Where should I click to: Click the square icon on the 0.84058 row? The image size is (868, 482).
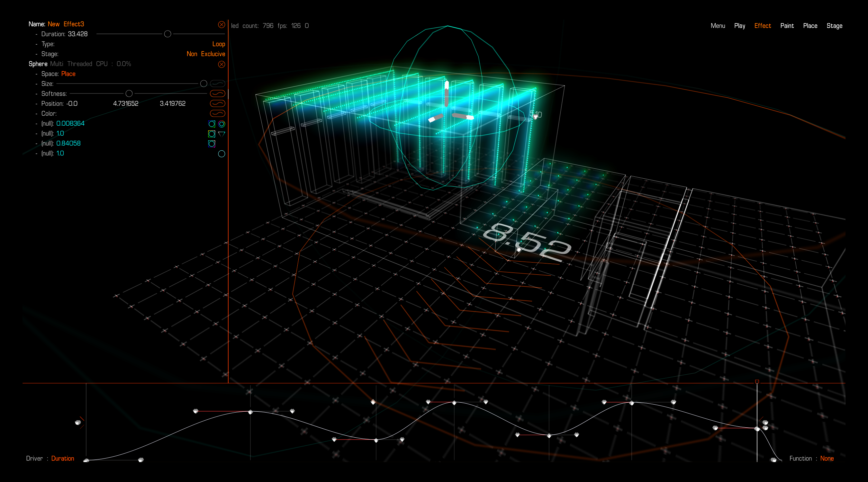[x=212, y=144]
